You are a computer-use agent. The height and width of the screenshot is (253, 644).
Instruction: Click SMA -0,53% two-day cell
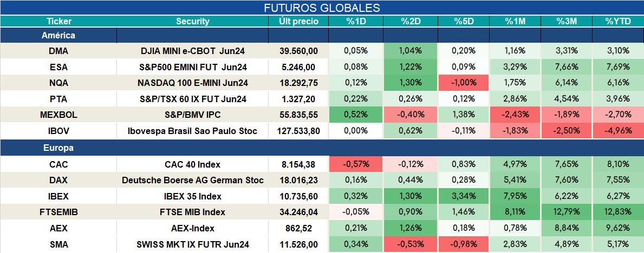pos(411,245)
